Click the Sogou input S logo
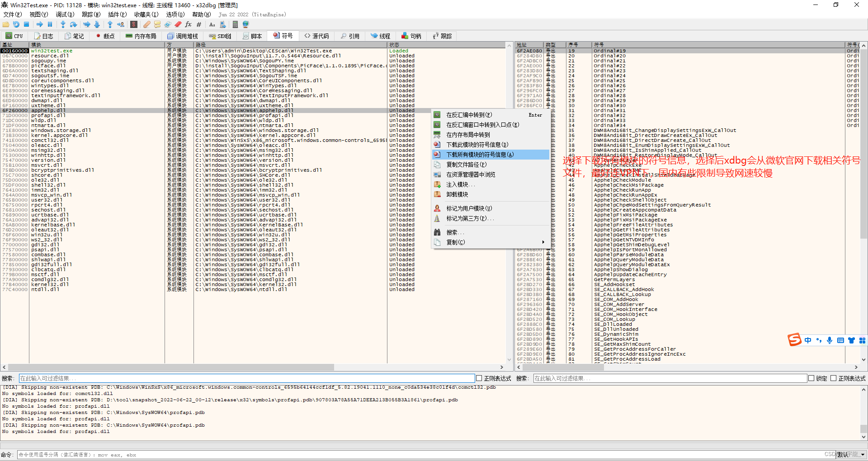Viewport: 868px width, 461px height. pos(794,340)
